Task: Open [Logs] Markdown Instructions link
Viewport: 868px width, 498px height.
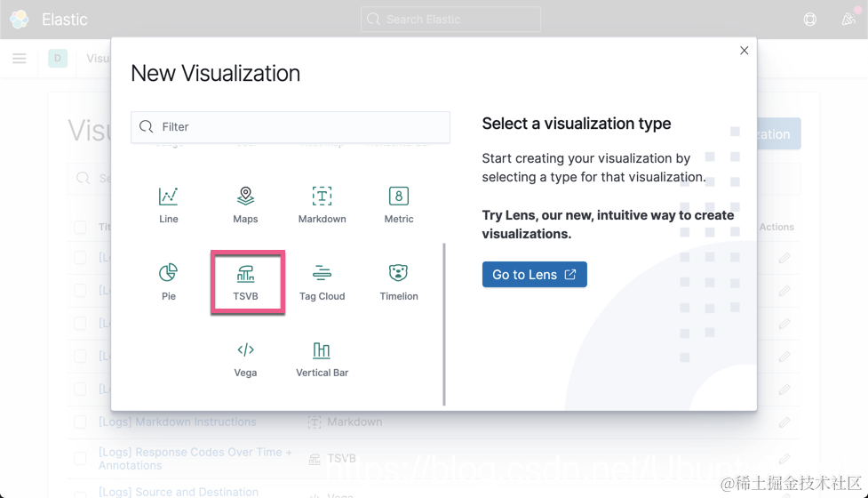Action: pos(177,422)
